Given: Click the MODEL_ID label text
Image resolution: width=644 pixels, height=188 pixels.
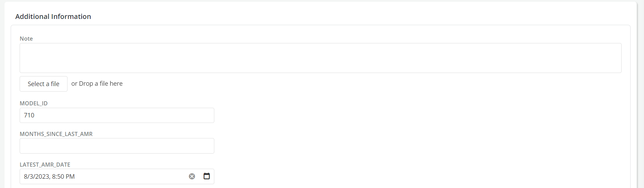Looking at the screenshot, I should pos(33,103).
